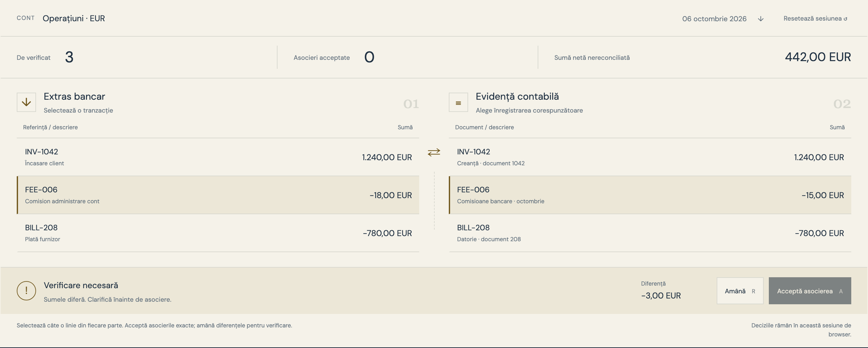This screenshot has height=348, width=868.
Task: Click the ledger lines icon beside Evidență contabilă
Action: click(x=458, y=102)
